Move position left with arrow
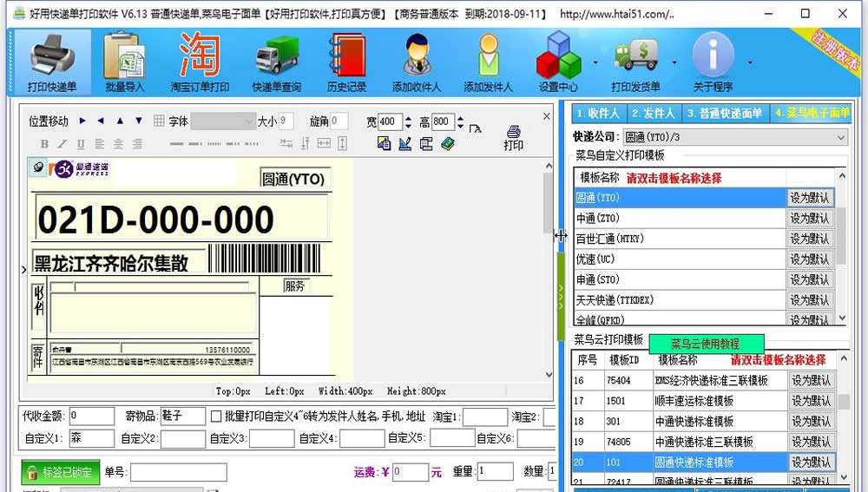868x492 pixels. tap(101, 121)
